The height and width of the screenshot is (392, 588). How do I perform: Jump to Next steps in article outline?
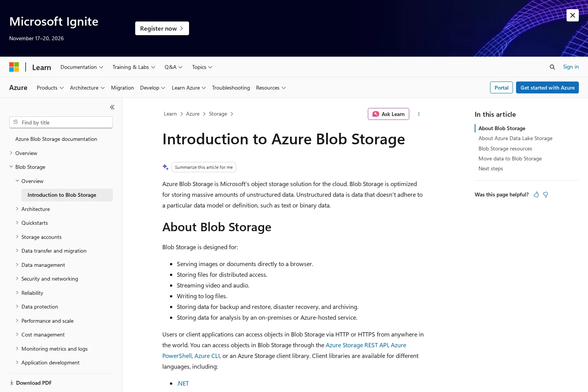491,169
